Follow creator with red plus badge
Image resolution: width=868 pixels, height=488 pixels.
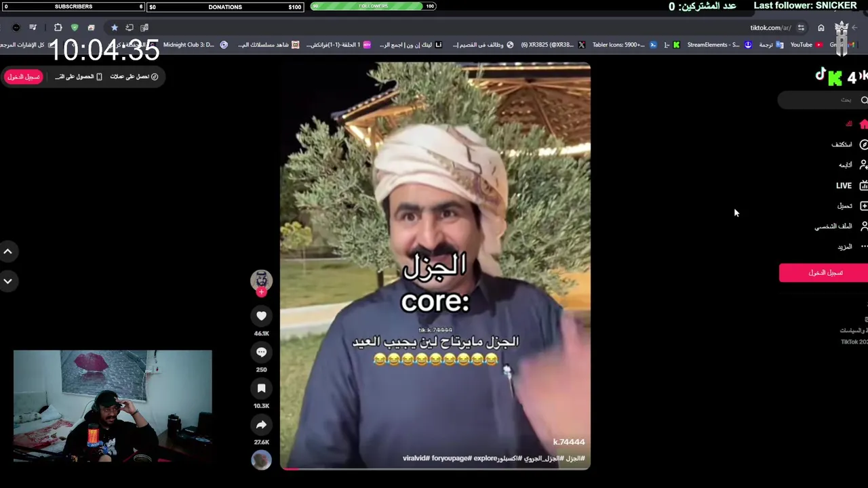[261, 292]
